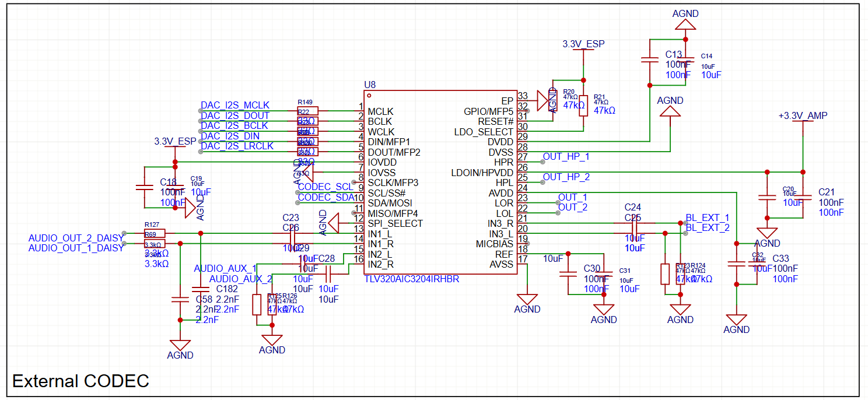
Task: Select the External CODEC title text
Action: [x=81, y=381]
